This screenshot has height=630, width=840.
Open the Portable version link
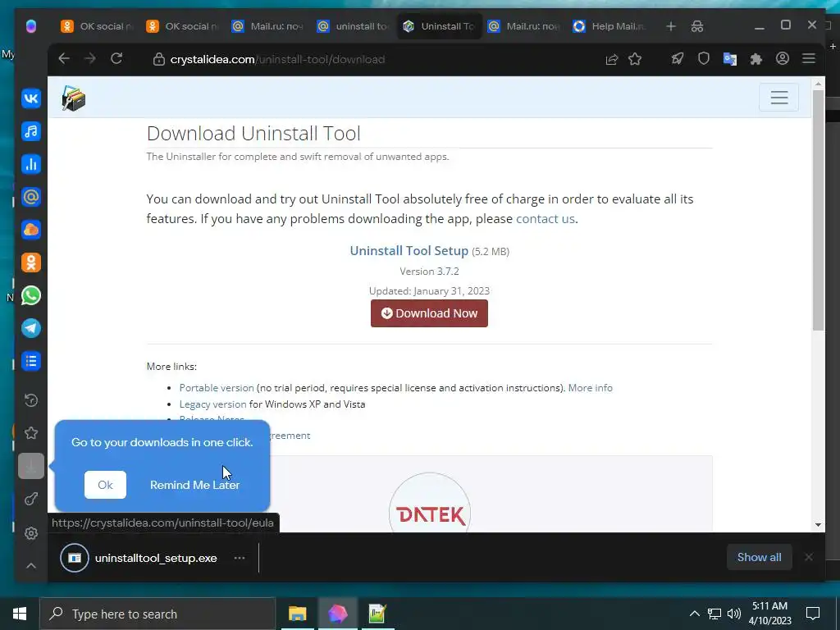pos(217,388)
